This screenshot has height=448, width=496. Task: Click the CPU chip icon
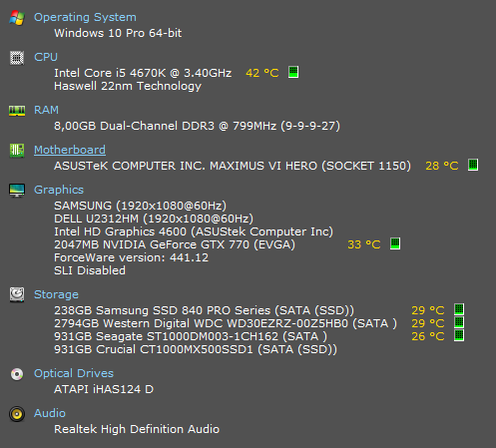(x=17, y=58)
